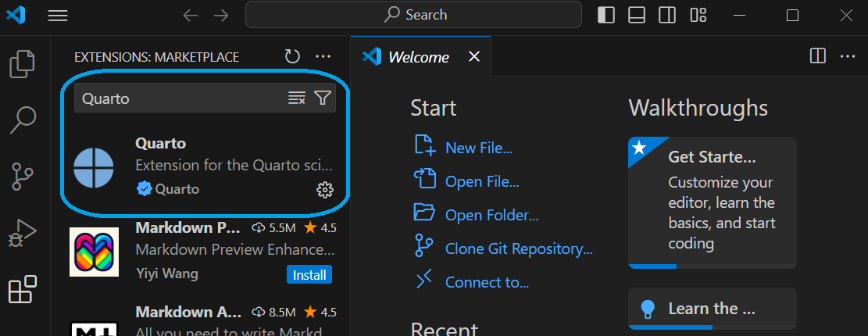This screenshot has width=868, height=336.
Task: Click the Clone Git Repository icon
Action: point(423,246)
